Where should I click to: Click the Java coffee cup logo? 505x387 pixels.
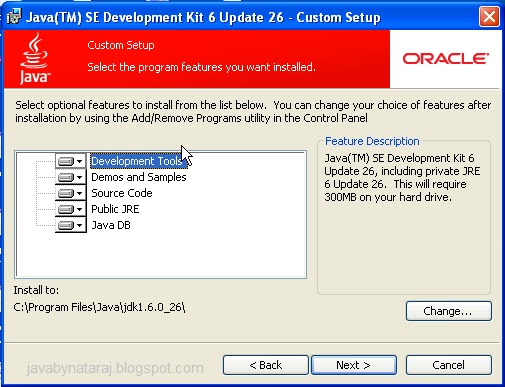[x=34, y=59]
